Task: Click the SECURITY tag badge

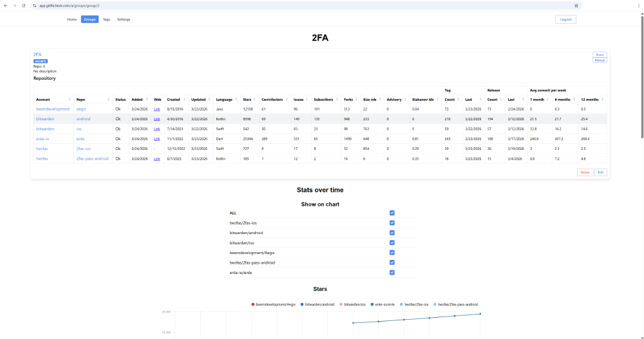Action: click(40, 61)
